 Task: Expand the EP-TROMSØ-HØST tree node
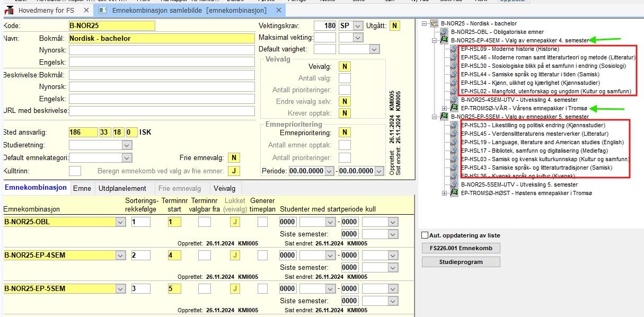[x=444, y=193]
